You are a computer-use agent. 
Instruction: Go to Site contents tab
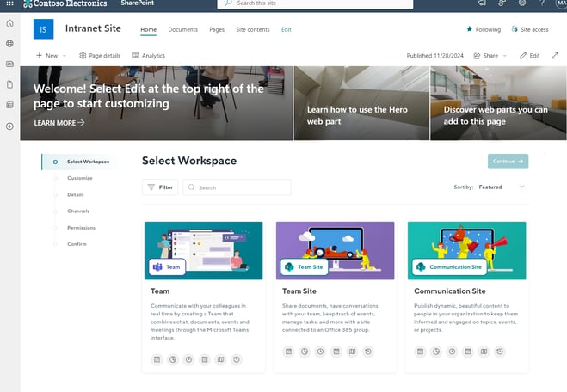252,29
